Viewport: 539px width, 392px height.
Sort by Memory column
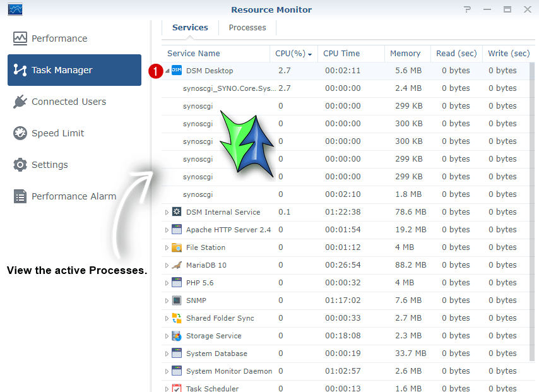point(407,53)
